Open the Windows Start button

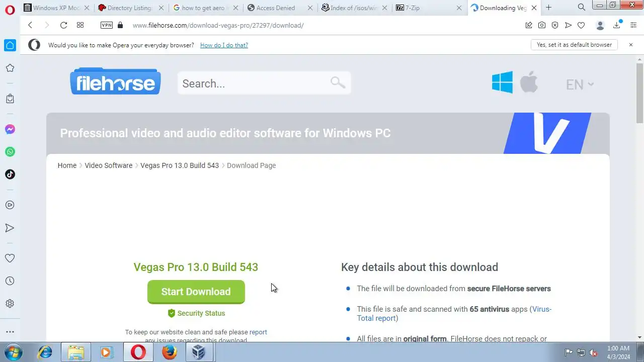point(13,352)
